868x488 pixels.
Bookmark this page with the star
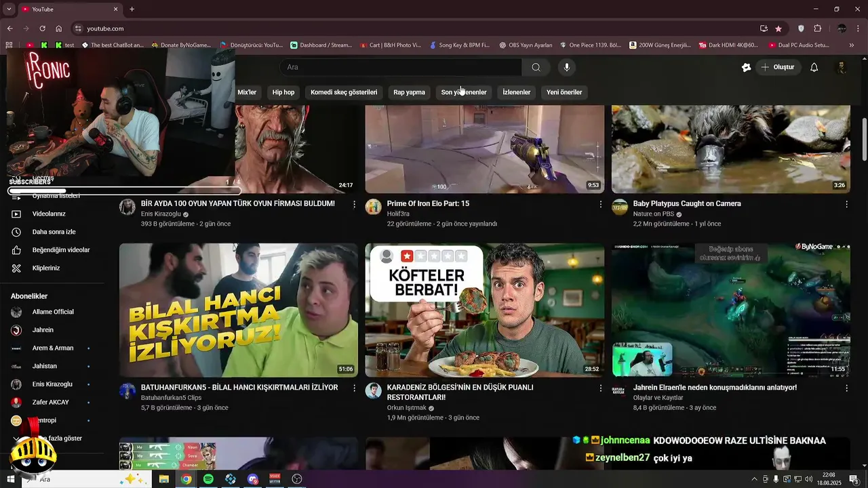tap(778, 28)
